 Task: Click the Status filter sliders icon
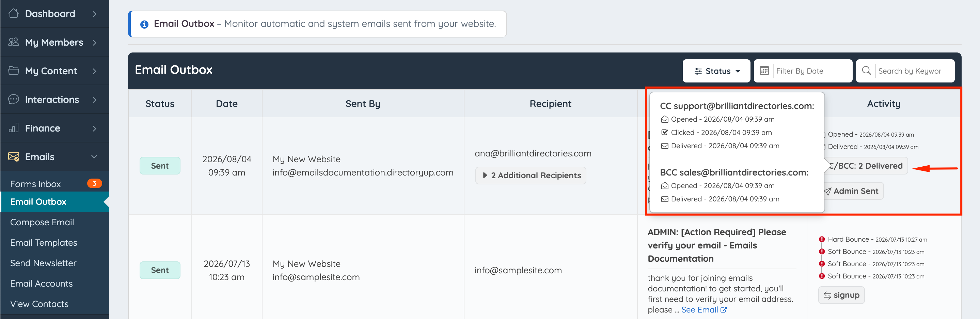(x=698, y=71)
